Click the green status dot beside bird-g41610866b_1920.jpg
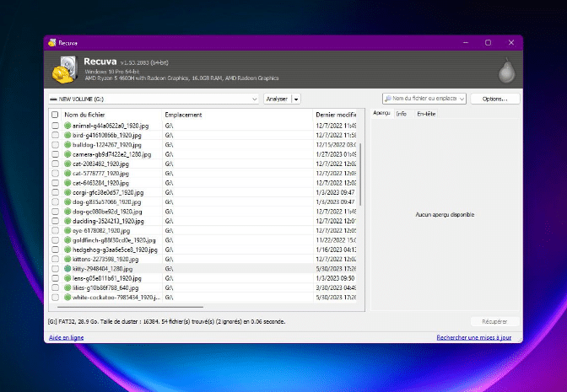567x392 pixels. pos(67,135)
